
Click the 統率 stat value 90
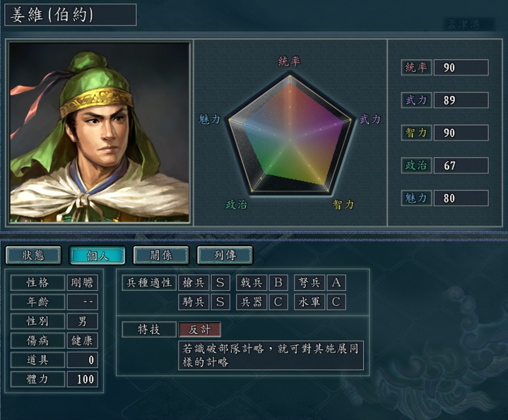(x=461, y=68)
